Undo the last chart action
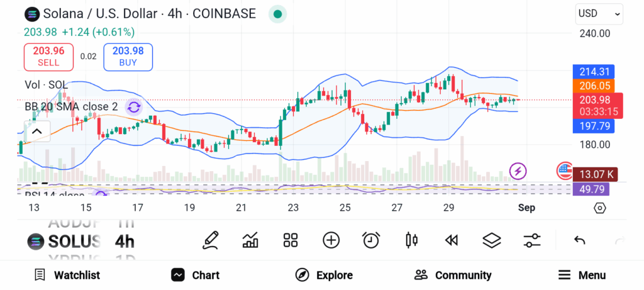Viewport: 644px width, 290px height. pos(580,240)
